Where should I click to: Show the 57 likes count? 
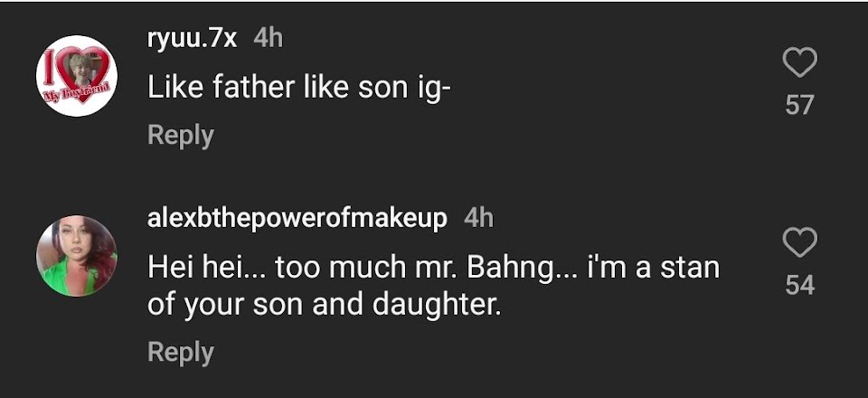pos(799,106)
